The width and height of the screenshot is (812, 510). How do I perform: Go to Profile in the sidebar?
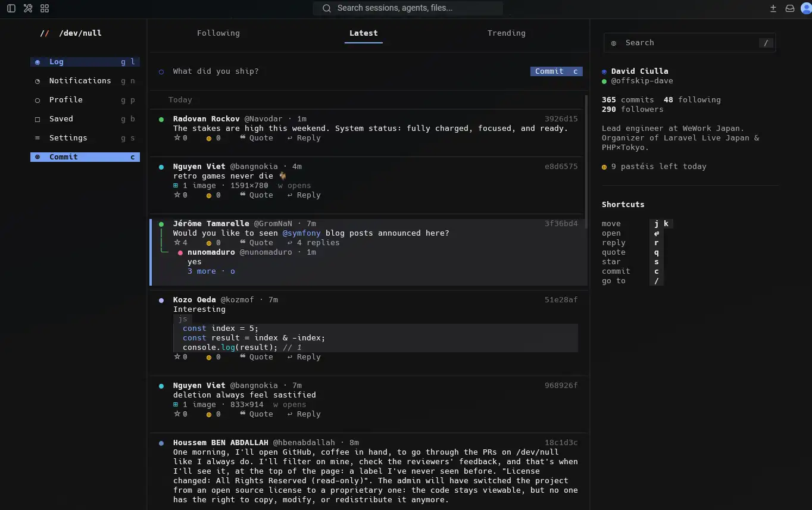click(85, 100)
